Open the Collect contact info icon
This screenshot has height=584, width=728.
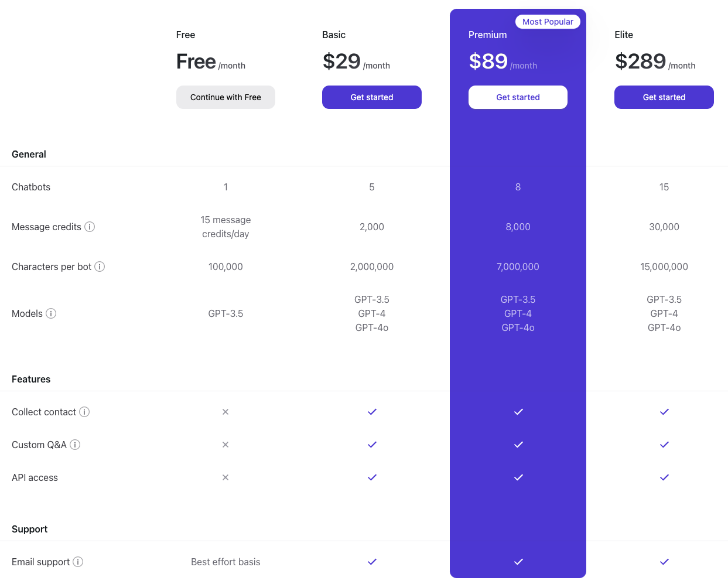point(84,412)
